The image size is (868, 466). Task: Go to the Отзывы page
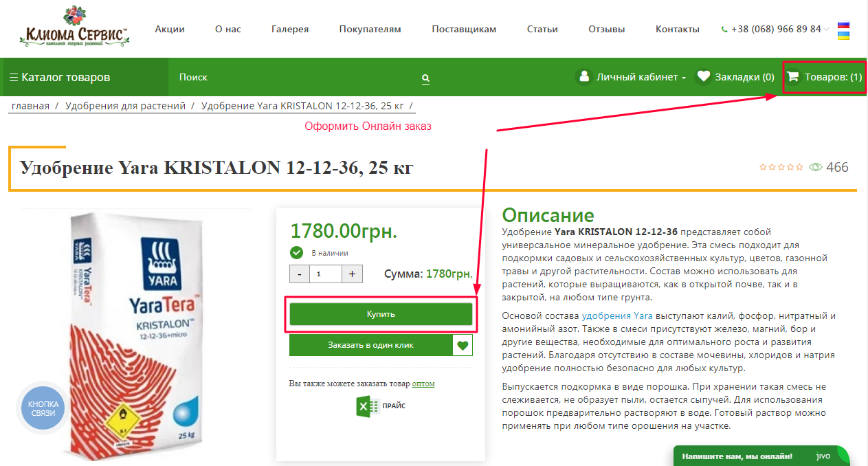click(606, 29)
